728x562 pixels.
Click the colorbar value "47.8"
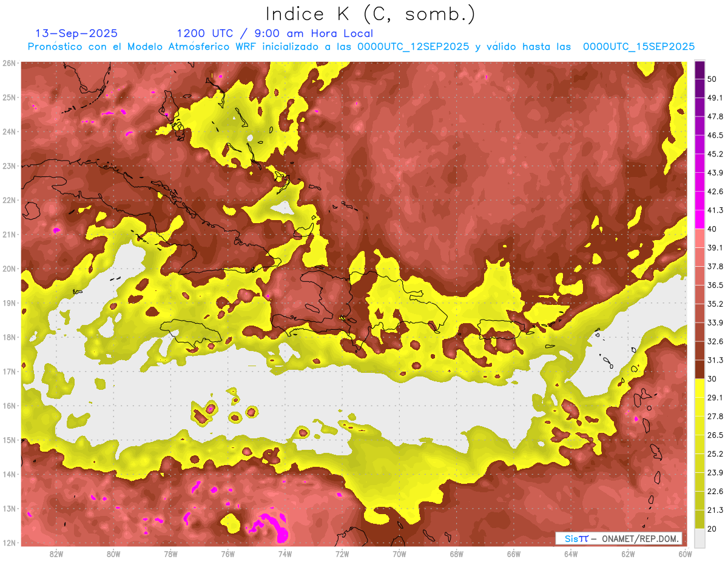click(715, 116)
